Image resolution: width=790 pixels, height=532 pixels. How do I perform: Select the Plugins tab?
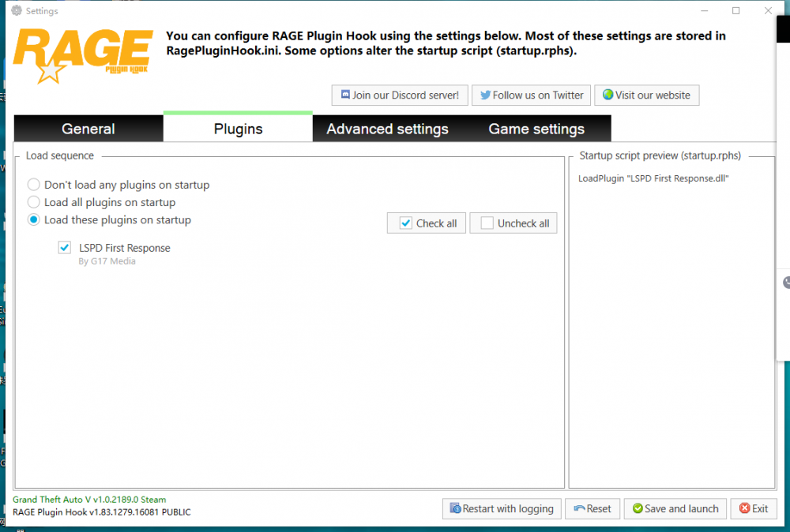click(238, 129)
